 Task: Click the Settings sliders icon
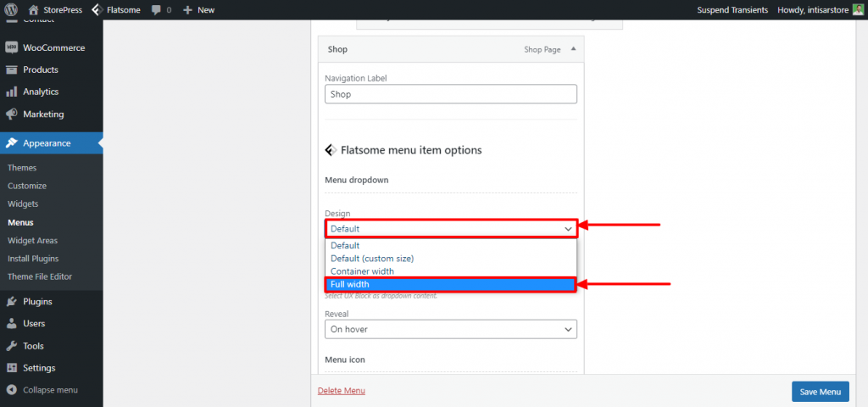12,368
